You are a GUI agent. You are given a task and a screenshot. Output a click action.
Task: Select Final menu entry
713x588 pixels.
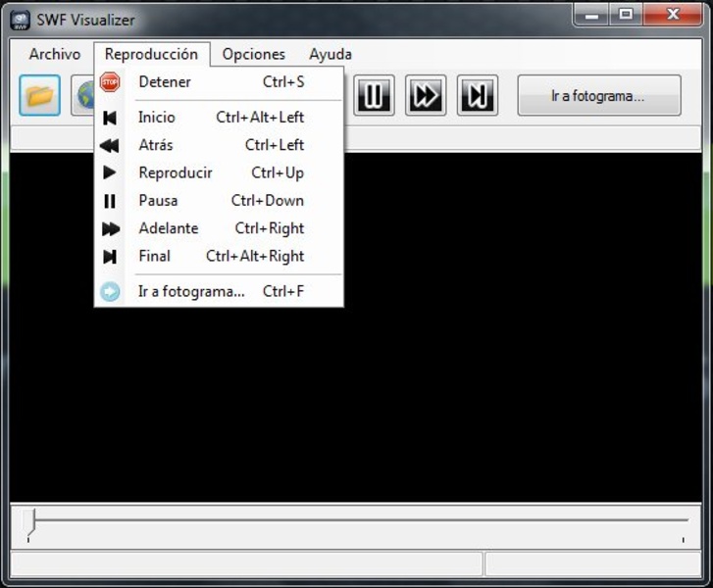[x=219, y=256]
